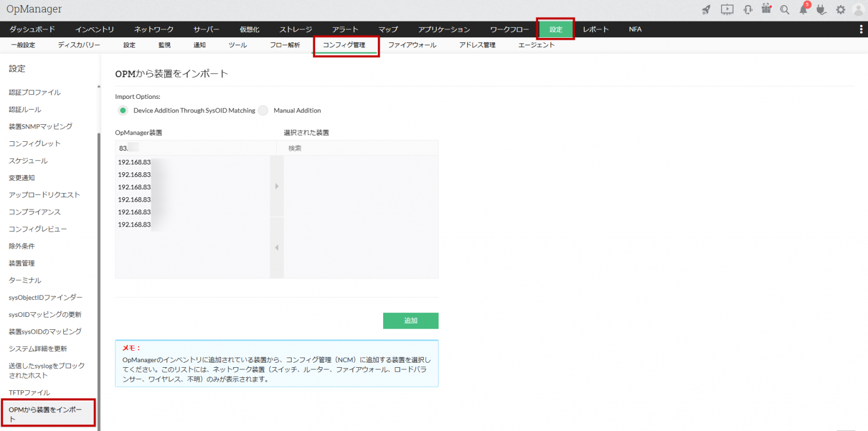This screenshot has width=868, height=431.
Task: Switch to the アラート tab
Action: click(345, 29)
